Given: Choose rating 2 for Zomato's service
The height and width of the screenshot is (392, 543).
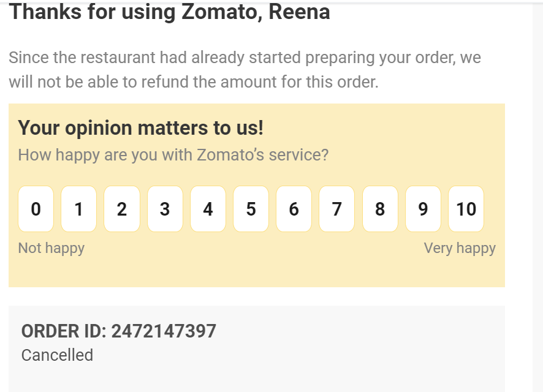Looking at the screenshot, I should 122,209.
